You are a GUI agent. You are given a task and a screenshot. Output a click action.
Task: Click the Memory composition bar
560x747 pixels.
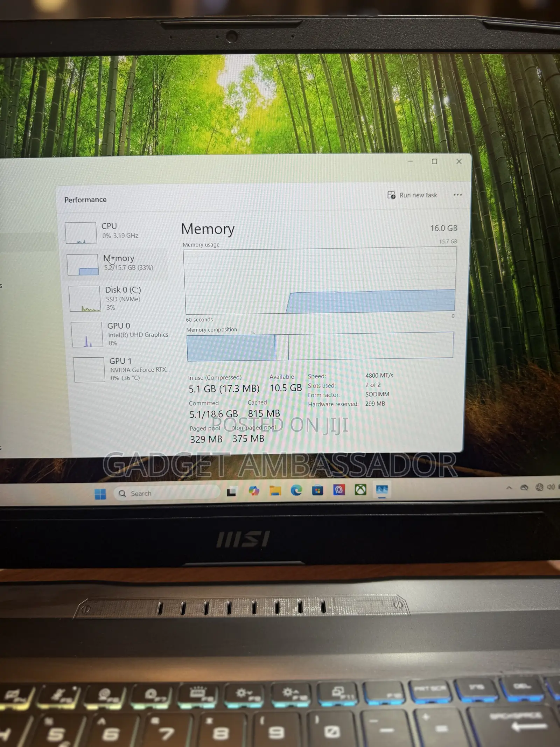320,346
